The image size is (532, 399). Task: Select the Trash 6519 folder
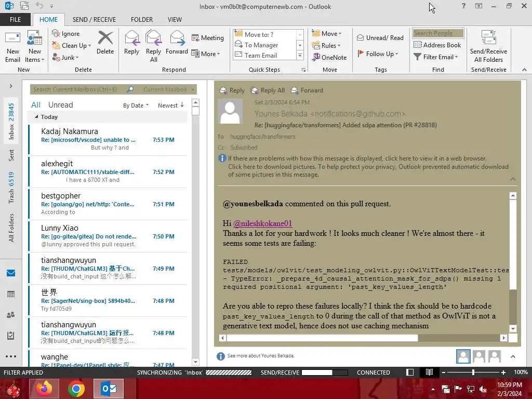[x=11, y=188]
